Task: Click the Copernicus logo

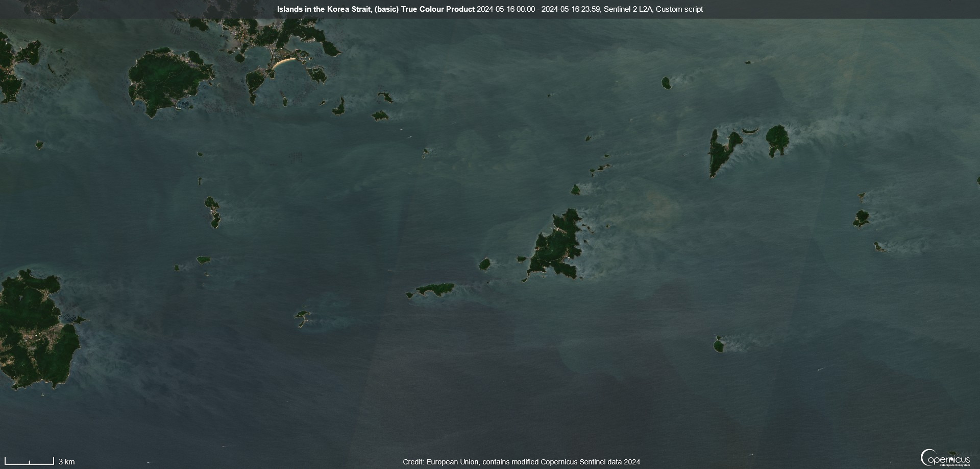Action: [945, 458]
